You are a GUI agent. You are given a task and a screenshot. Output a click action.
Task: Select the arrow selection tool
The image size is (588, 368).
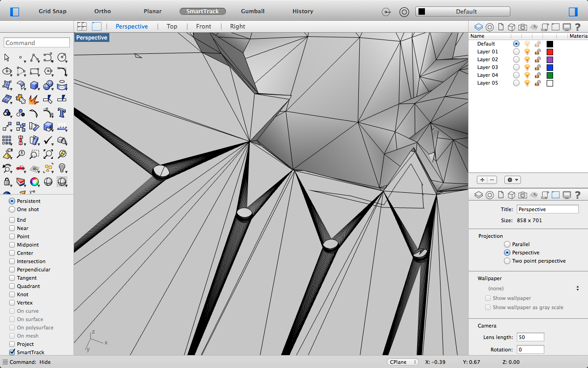(x=6, y=57)
